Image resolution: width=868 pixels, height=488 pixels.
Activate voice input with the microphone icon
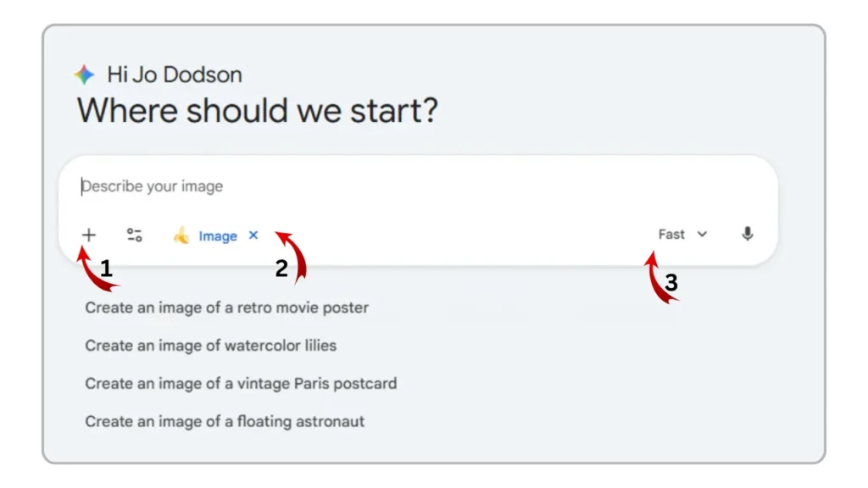[748, 234]
